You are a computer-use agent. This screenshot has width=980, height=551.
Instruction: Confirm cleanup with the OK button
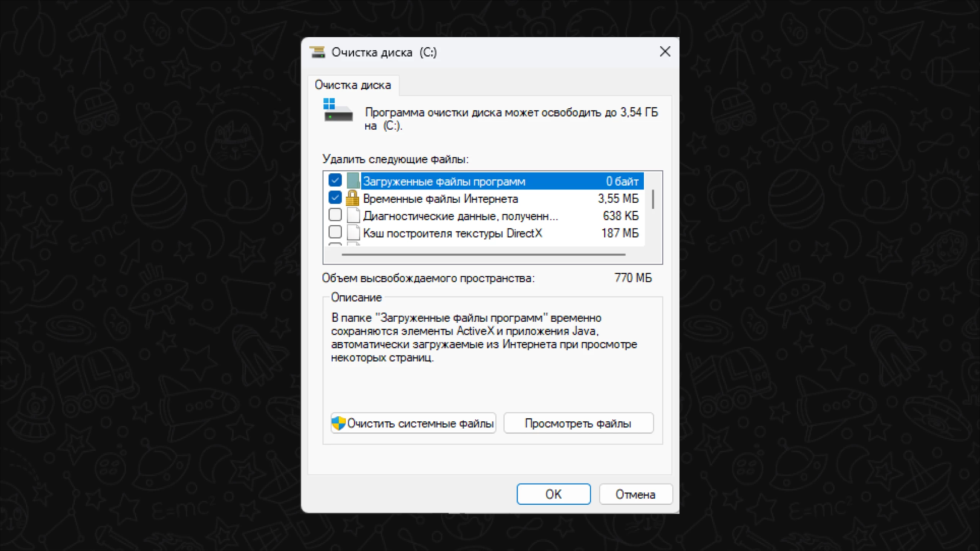[x=553, y=494]
